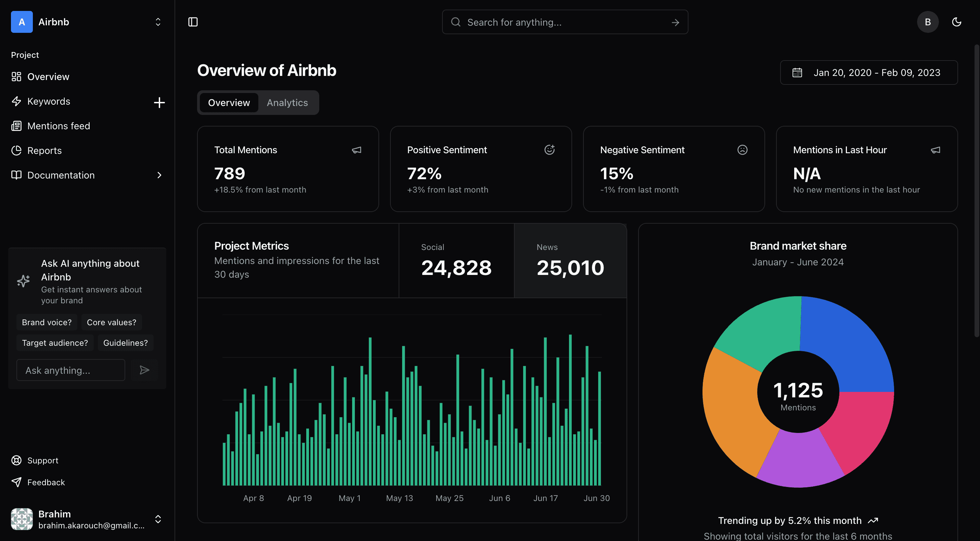Screen dimensions: 980x541
Task: Click the 789 Total Mentions value
Action: click(230, 173)
